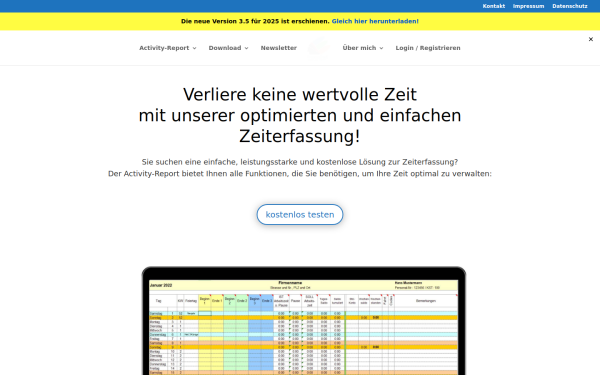Click the sentence starting 'Sie suchen eine einfache'
The height and width of the screenshot is (375, 600).
(300, 162)
